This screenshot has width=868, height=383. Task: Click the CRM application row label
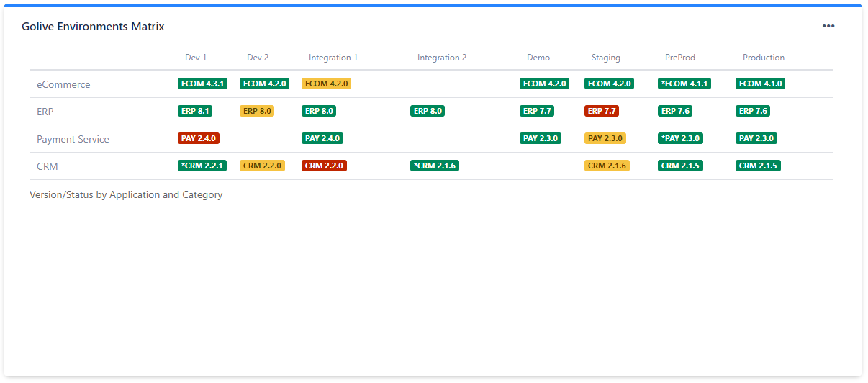(48, 166)
